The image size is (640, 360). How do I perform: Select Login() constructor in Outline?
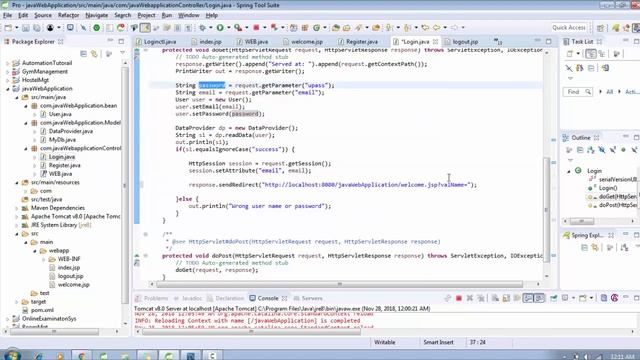[x=608, y=188]
